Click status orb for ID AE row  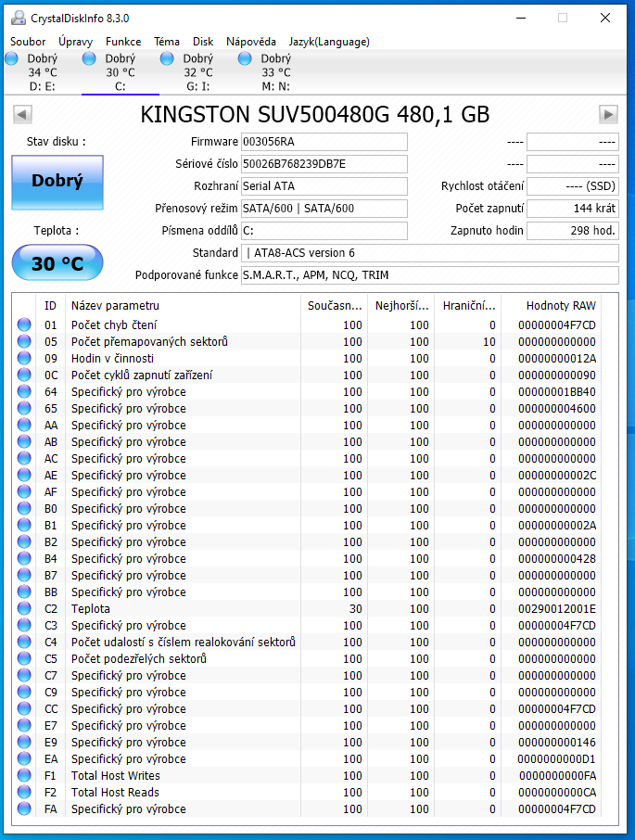[x=24, y=475]
